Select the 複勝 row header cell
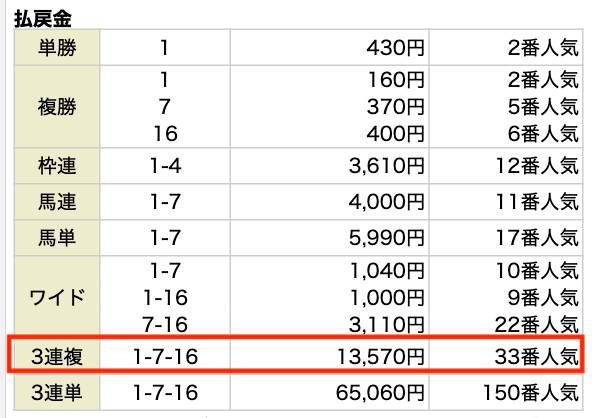592x418 pixels. tap(57, 106)
